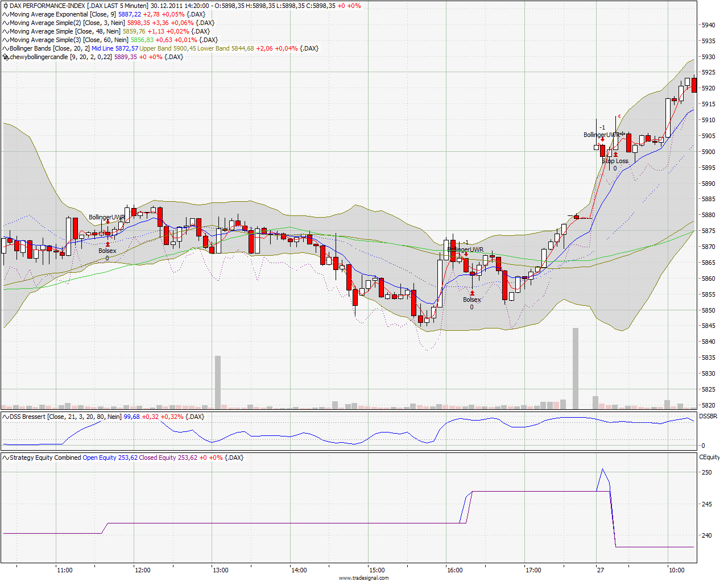The width and height of the screenshot is (728, 582).
Task: Select the Moving Average Simple [Close, 48] label
Action: 65,31
